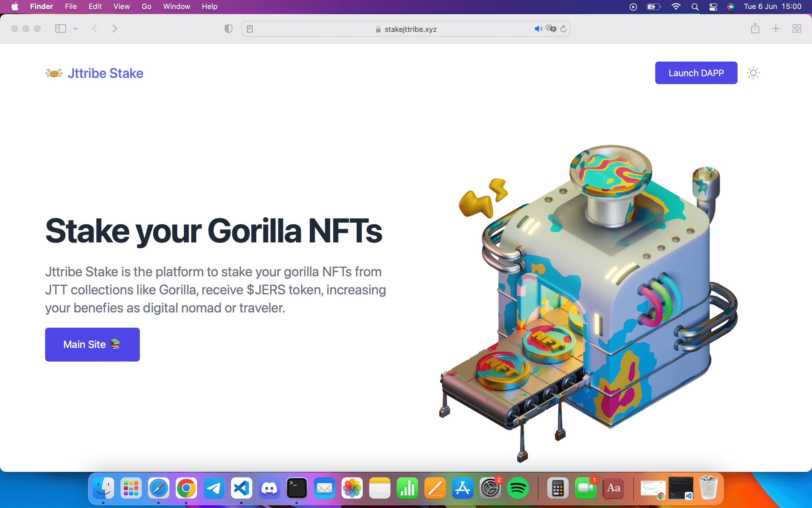Open the Finder menu
The image size is (812, 508).
point(42,6)
